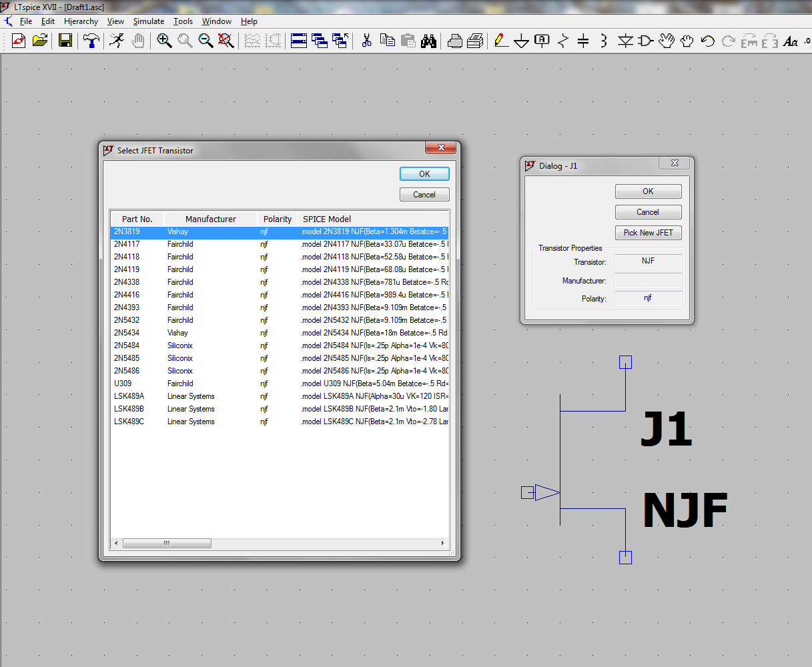
Task: Click the Zoom Out magnifier icon
Action: coord(206,41)
